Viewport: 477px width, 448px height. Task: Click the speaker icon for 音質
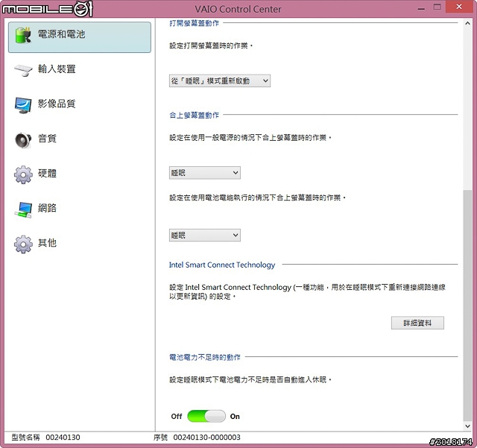pos(23,140)
